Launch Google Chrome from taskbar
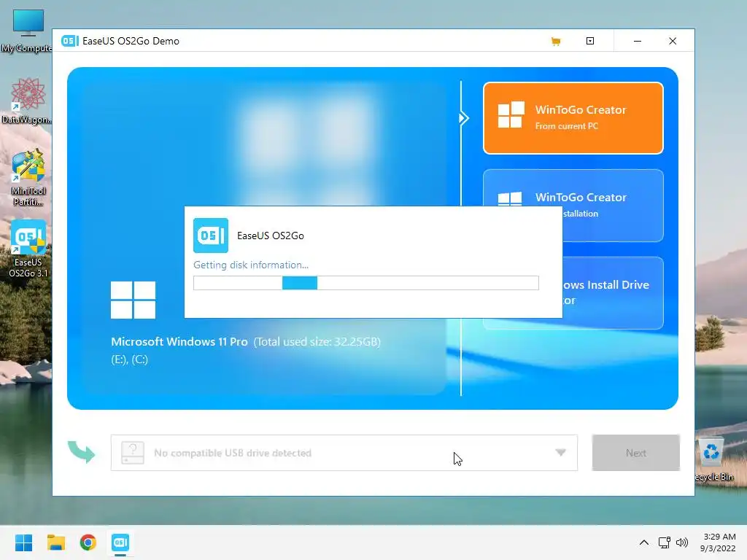 [x=88, y=542]
